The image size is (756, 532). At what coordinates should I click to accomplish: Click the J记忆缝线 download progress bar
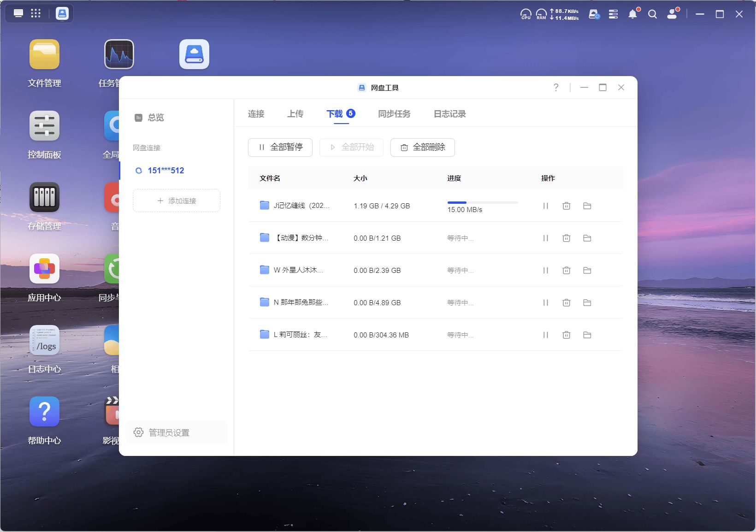(x=483, y=202)
